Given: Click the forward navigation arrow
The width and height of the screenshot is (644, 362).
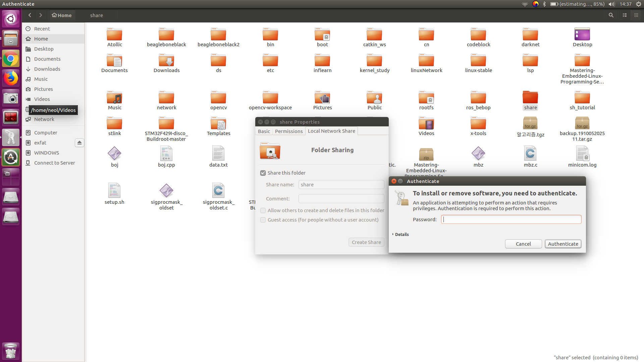Looking at the screenshot, I should [41, 15].
